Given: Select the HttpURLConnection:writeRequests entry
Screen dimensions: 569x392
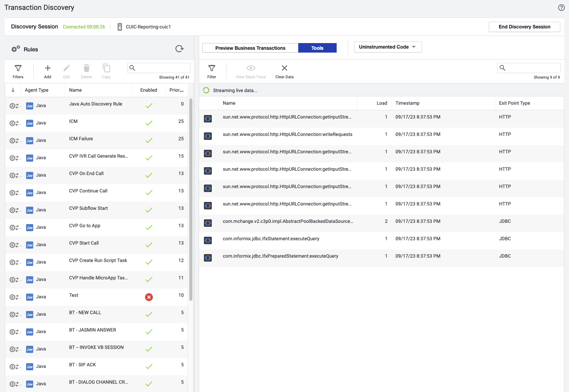Looking at the screenshot, I should [x=381, y=136].
